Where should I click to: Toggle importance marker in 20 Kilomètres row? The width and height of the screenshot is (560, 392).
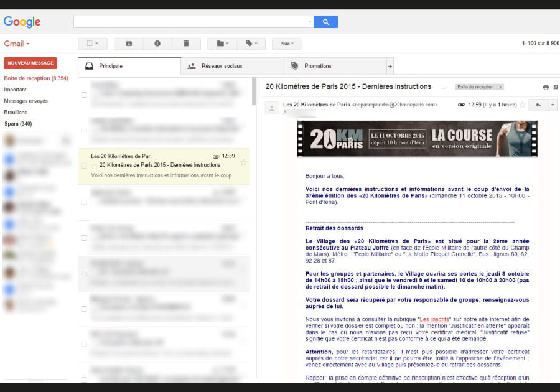[x=95, y=166]
